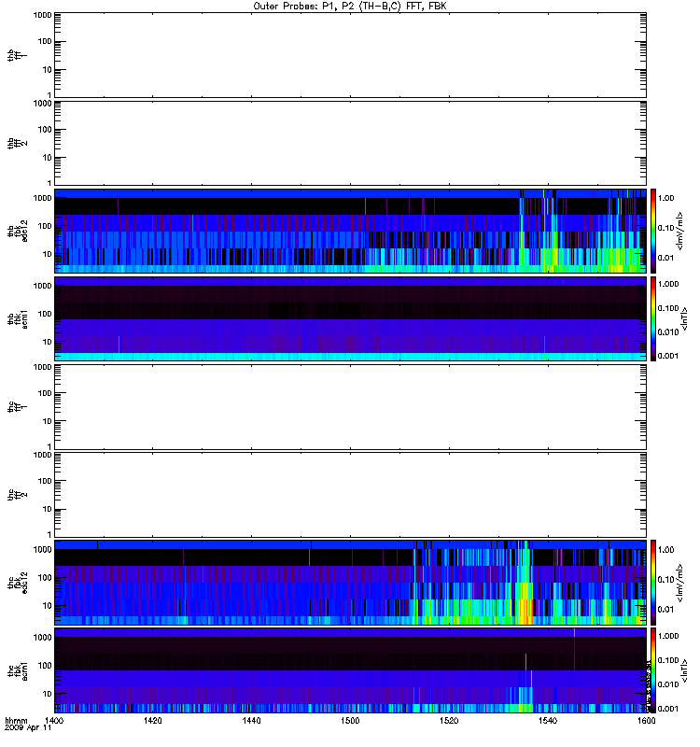This screenshot has height=747, width=700.
Task: Click the 'thb fbk scm1' y-axis title
Action: (x=17, y=318)
